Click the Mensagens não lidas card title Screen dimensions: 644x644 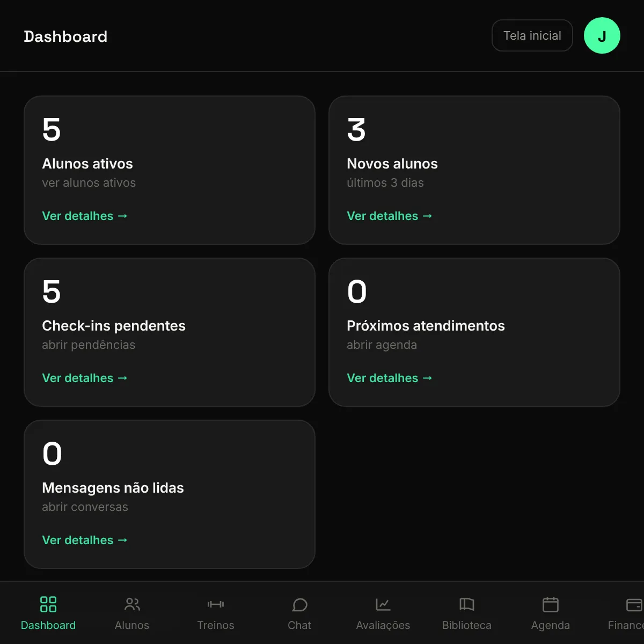click(113, 488)
